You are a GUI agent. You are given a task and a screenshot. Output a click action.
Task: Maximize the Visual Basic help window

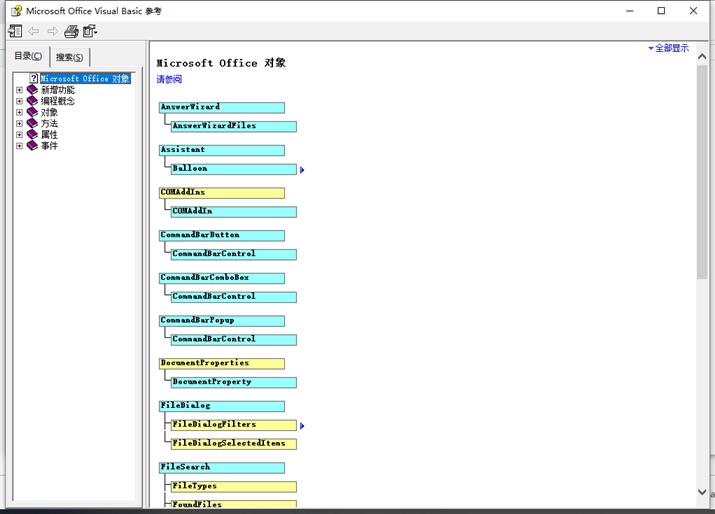(x=661, y=10)
